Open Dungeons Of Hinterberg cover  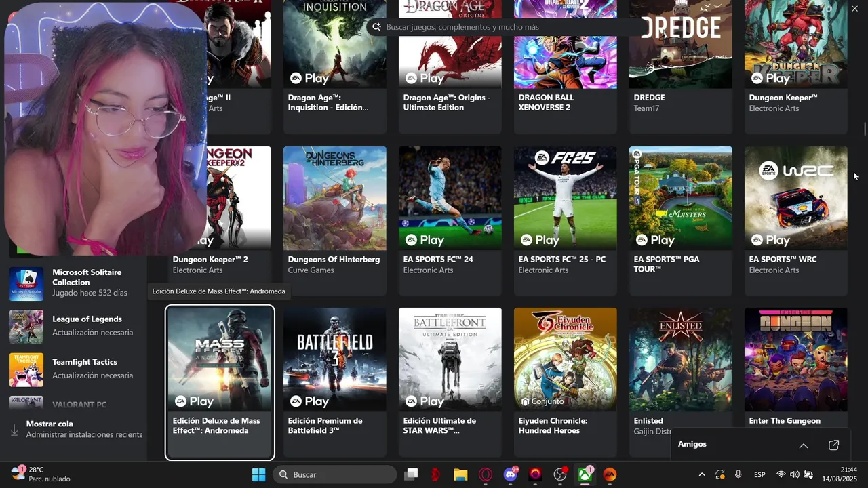[x=335, y=198]
